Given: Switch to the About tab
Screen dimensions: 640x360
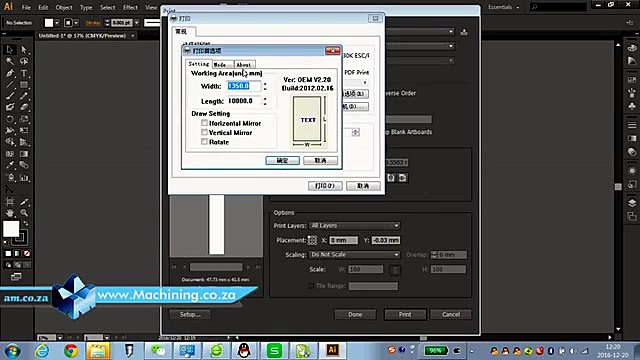Looking at the screenshot, I should coord(244,64).
